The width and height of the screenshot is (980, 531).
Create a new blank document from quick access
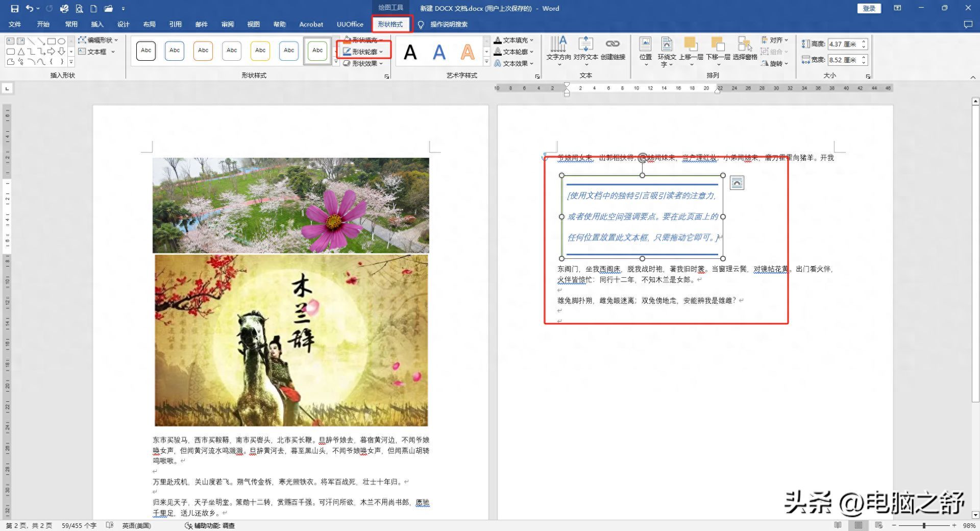coord(93,9)
